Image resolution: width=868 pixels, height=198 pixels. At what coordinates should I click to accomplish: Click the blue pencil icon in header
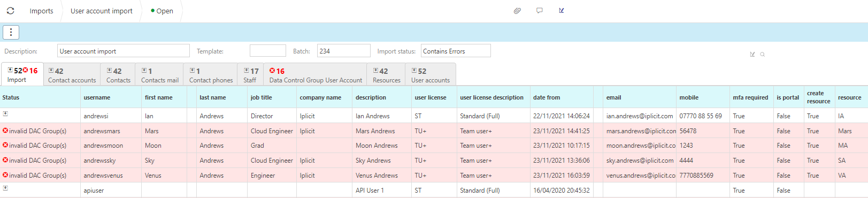pos(561,10)
